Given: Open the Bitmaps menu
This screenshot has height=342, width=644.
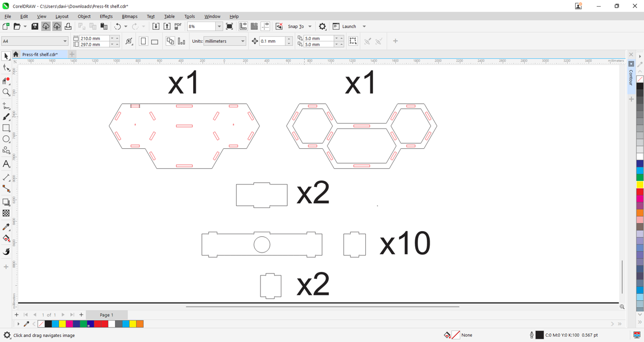Looking at the screenshot, I should click(x=130, y=16).
